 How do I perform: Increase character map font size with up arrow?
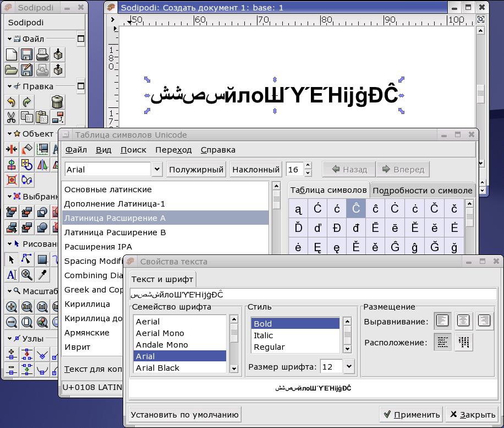tap(308, 166)
